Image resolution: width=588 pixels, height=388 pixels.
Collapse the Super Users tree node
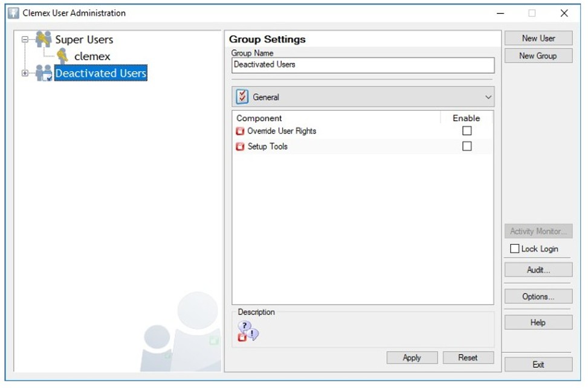(25, 39)
